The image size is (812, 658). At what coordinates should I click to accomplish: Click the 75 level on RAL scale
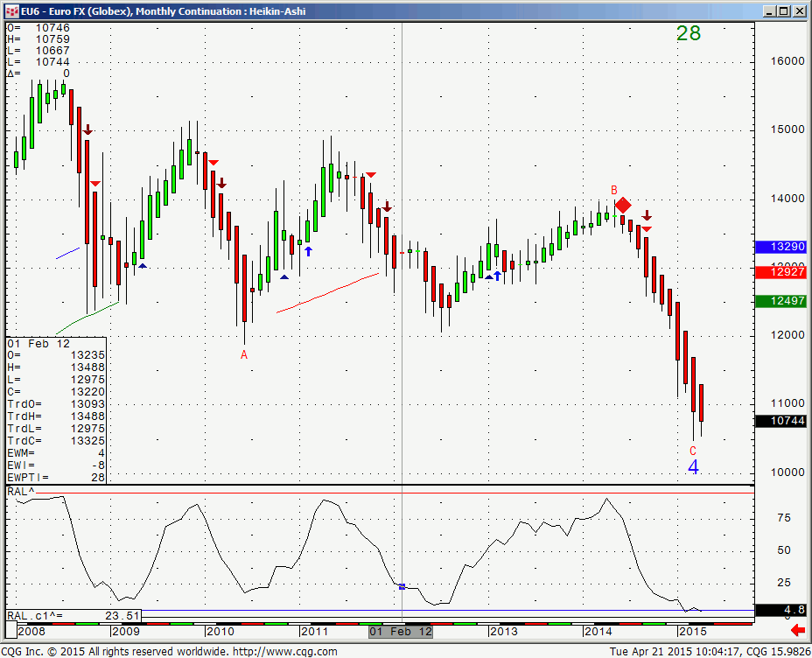pos(784,518)
